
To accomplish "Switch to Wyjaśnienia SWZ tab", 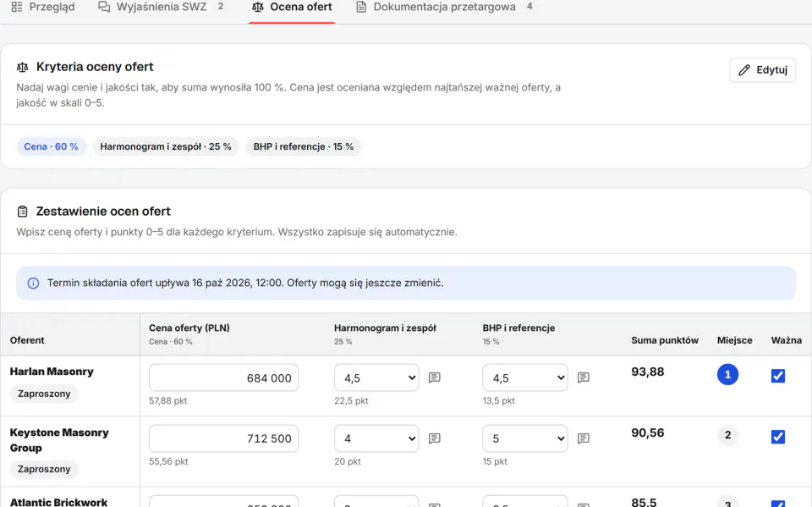I will pyautogui.click(x=161, y=8).
